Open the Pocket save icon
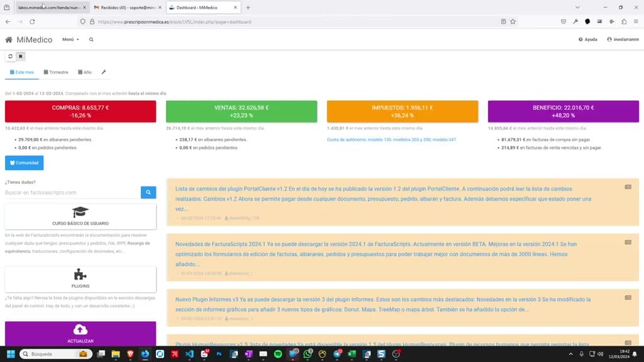The width and height of the screenshot is (644, 362). point(563,22)
